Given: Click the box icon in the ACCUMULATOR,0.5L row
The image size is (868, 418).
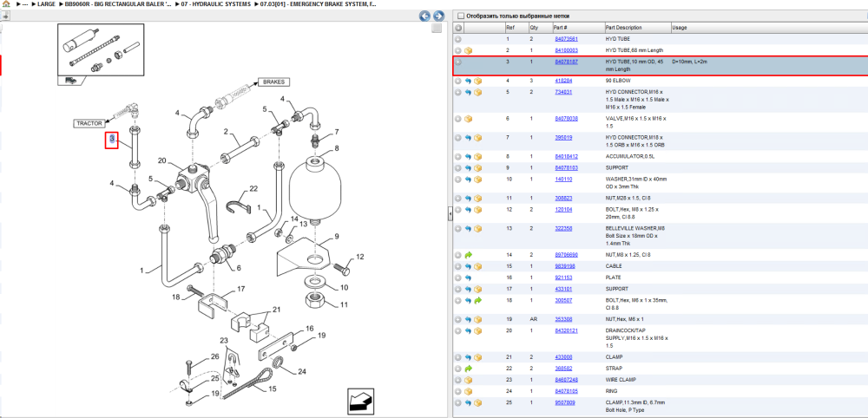Looking at the screenshot, I should (x=477, y=156).
